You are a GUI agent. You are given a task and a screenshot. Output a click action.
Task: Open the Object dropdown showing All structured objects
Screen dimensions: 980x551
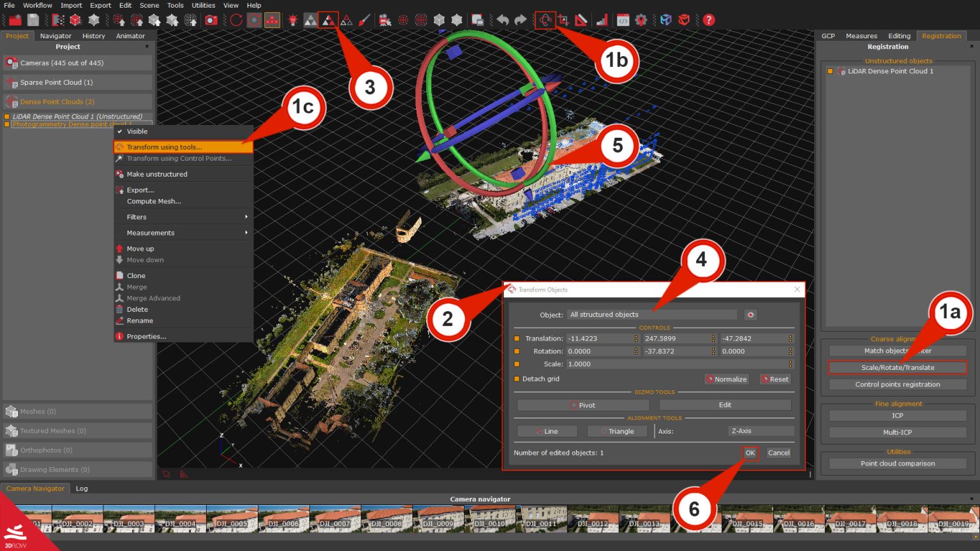[651, 314]
